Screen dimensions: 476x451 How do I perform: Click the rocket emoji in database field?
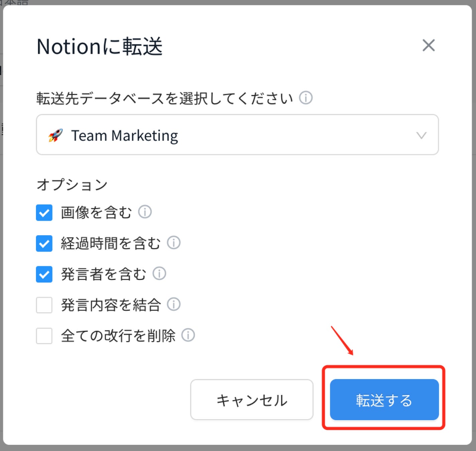pos(55,135)
